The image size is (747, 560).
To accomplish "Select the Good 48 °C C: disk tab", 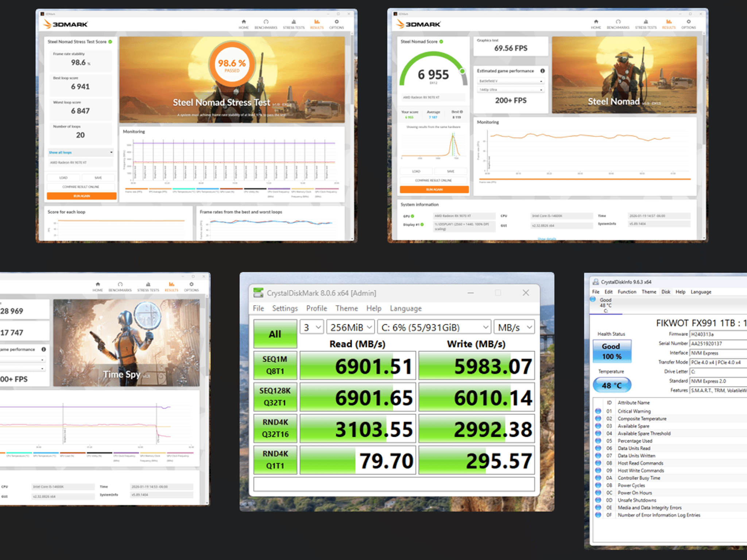I will pos(606,305).
